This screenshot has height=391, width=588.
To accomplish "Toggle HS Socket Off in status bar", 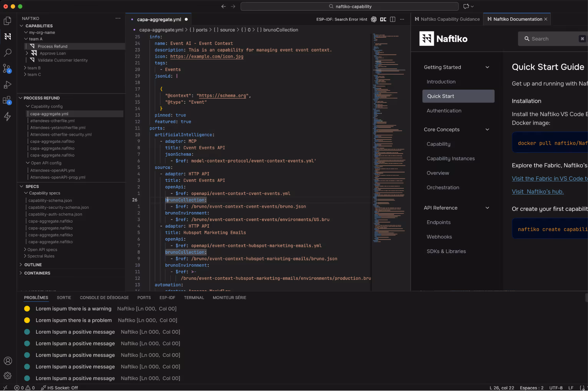I will 60,388.
